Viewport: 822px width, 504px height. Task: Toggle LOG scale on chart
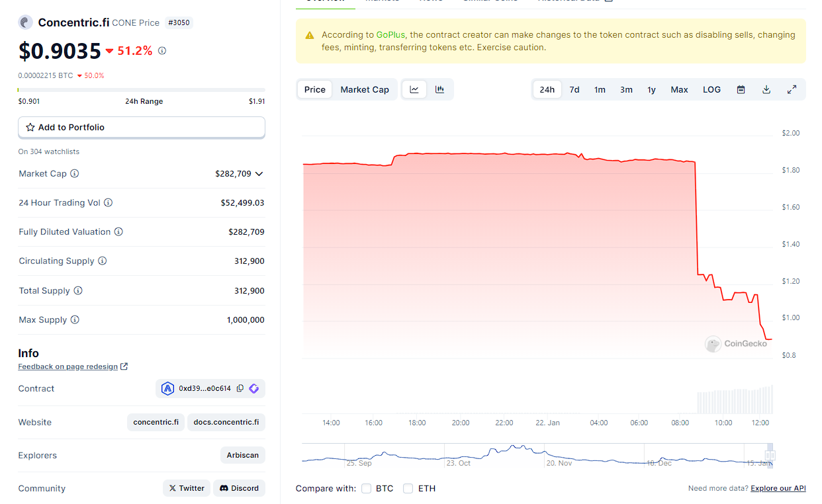[711, 90]
